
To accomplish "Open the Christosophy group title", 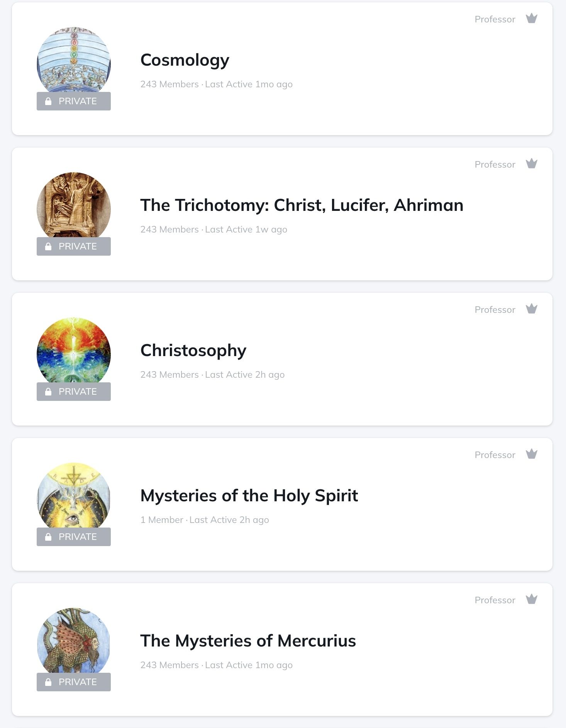I will click(193, 351).
